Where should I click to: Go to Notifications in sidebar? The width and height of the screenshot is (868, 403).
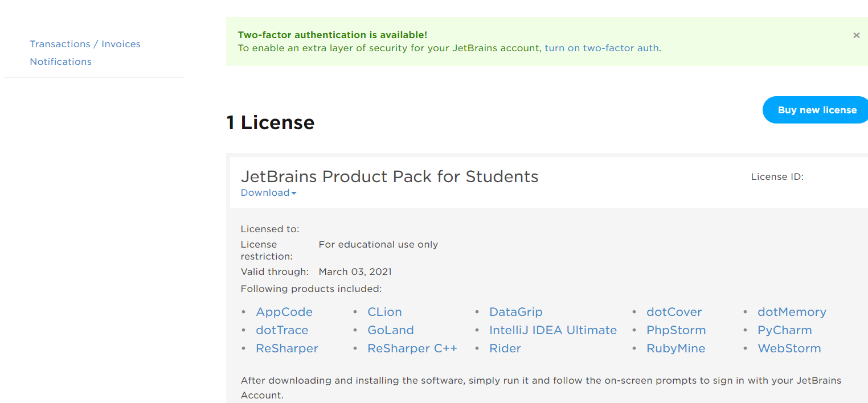[60, 61]
